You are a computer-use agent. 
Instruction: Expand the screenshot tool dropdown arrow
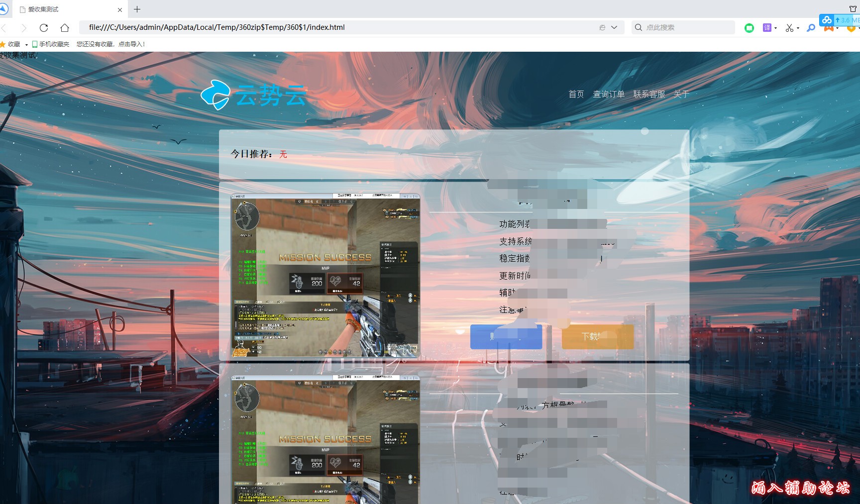(798, 28)
